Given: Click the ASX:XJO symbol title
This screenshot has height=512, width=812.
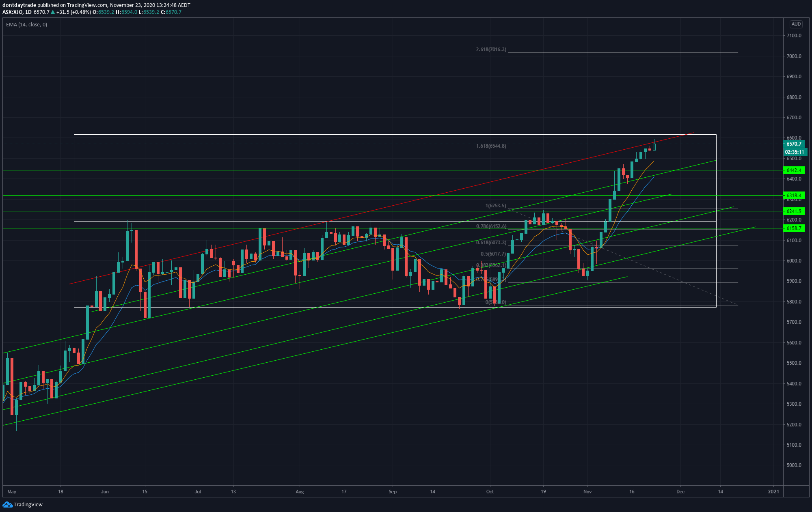Looking at the screenshot, I should click(13, 12).
